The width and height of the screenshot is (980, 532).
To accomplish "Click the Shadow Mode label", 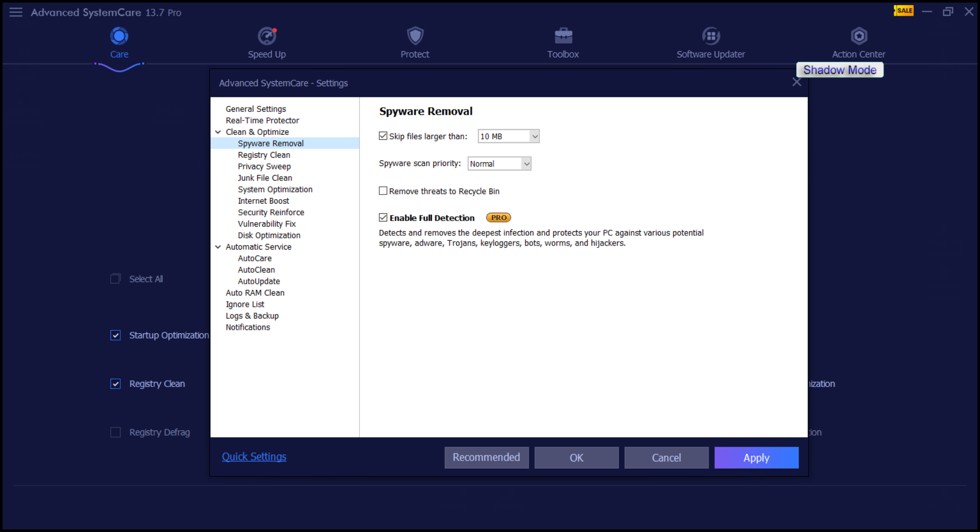I will point(840,70).
